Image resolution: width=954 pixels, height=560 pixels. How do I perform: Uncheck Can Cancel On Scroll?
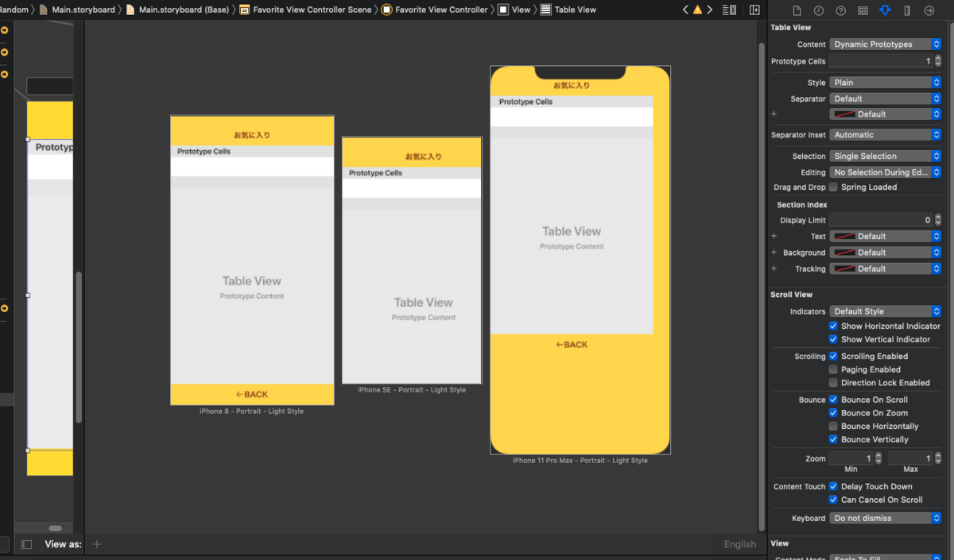[x=833, y=500]
